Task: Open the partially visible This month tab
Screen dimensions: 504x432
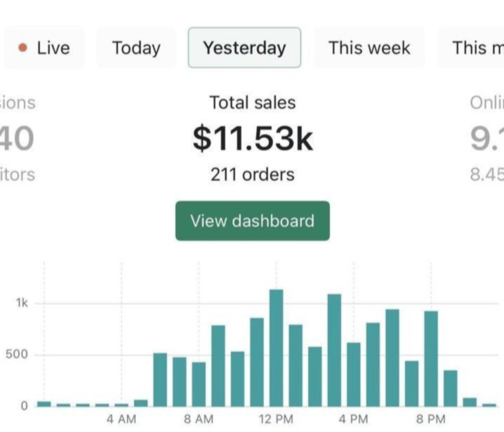Action: [477, 48]
